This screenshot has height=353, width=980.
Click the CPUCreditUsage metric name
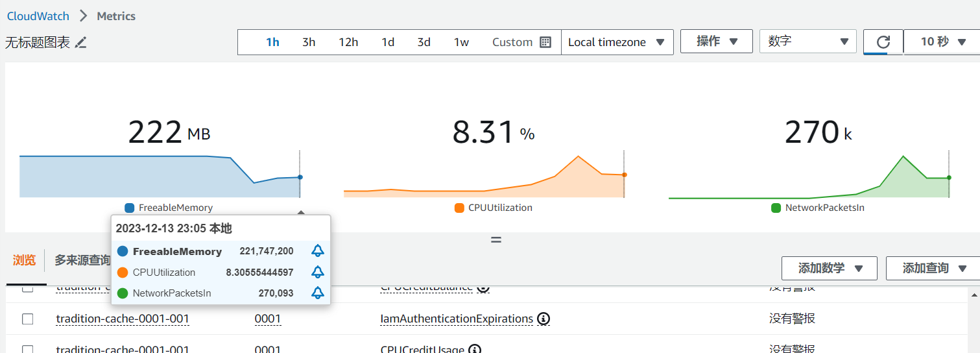(x=422, y=349)
